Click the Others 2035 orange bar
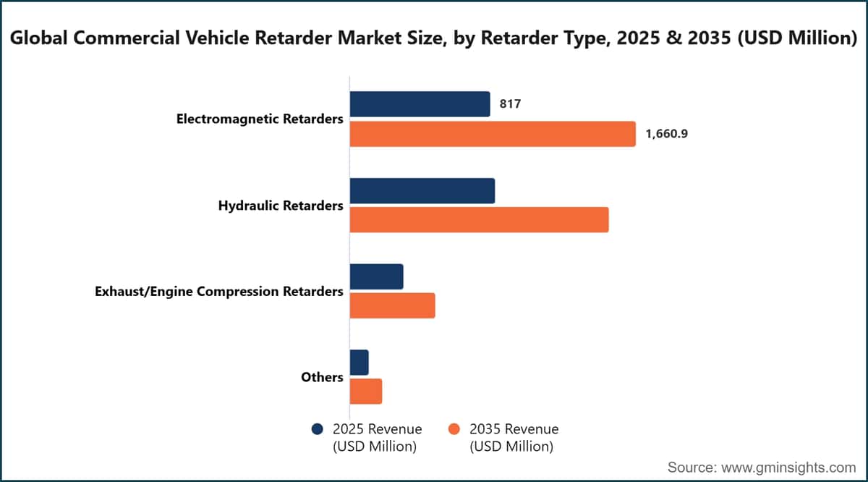This screenshot has height=482, width=868. point(366,392)
